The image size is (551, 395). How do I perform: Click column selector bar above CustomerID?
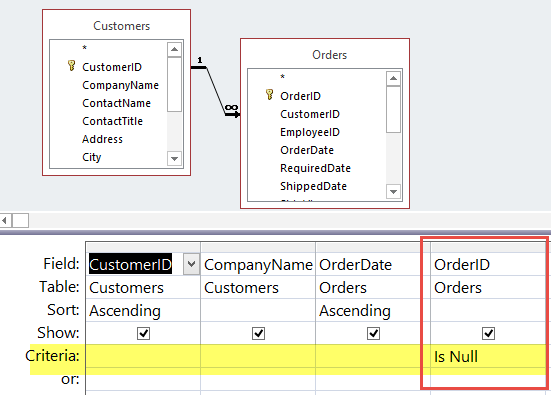pyautogui.click(x=143, y=247)
